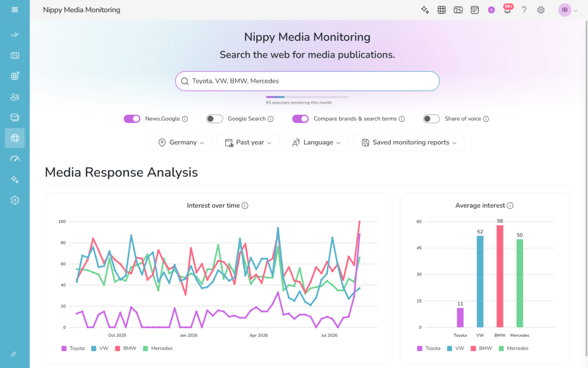Open sidebar media monitoring globe icon
The height and width of the screenshot is (368, 588).
15,138
